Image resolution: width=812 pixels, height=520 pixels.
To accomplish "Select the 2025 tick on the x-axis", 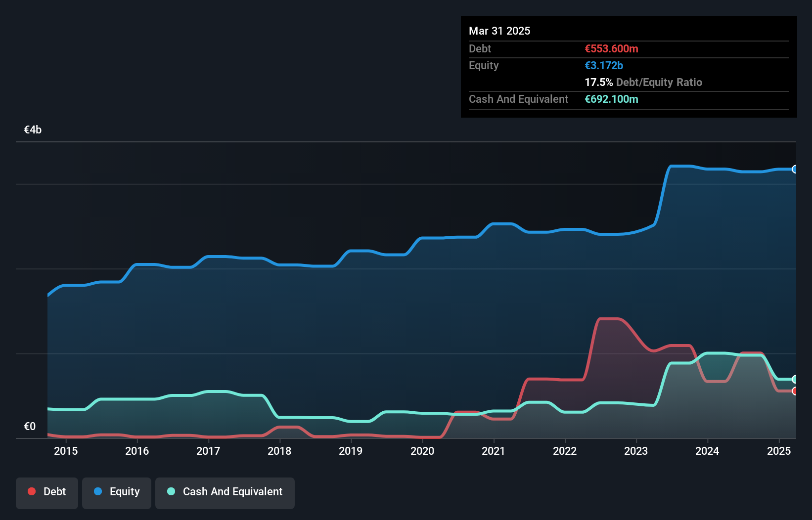I will pos(779,451).
